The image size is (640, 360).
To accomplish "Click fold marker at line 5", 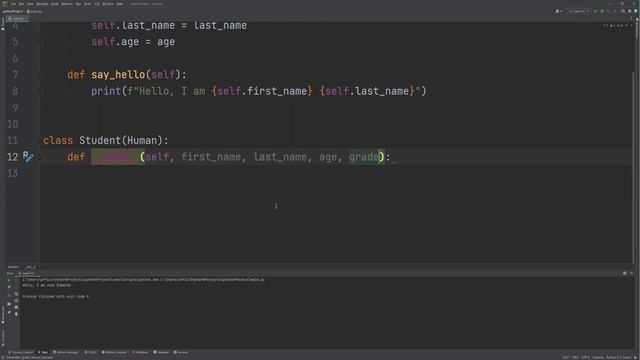I will [40, 42].
